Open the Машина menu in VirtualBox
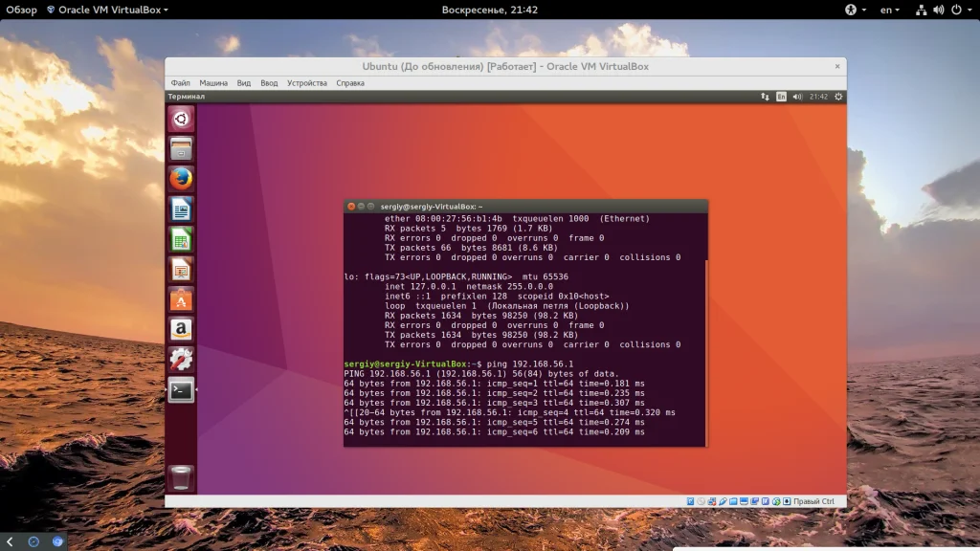 tap(212, 83)
